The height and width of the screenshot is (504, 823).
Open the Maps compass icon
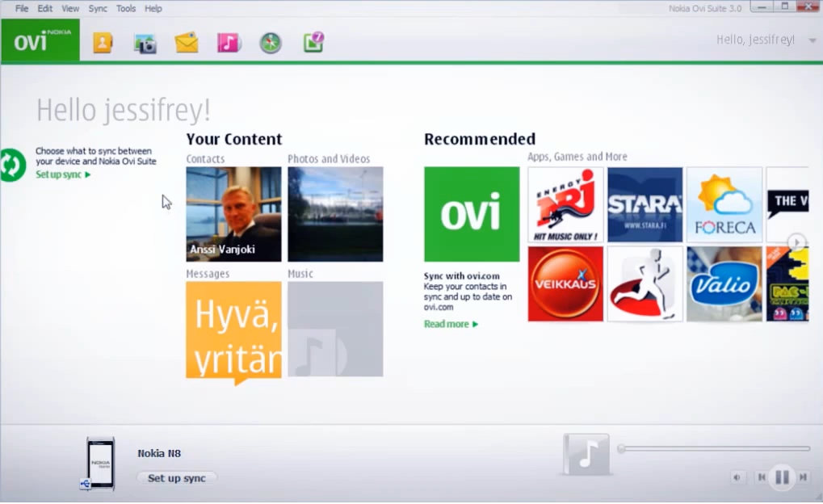(x=271, y=43)
